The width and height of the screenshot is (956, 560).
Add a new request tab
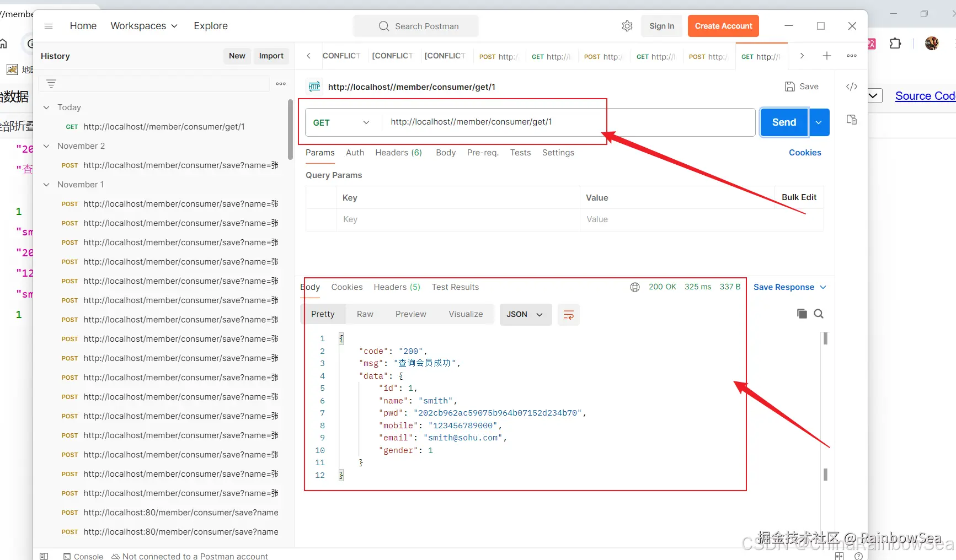(827, 56)
